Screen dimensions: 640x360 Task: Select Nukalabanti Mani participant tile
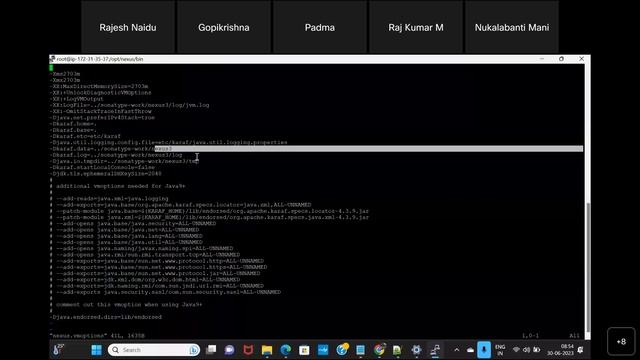[512, 27]
